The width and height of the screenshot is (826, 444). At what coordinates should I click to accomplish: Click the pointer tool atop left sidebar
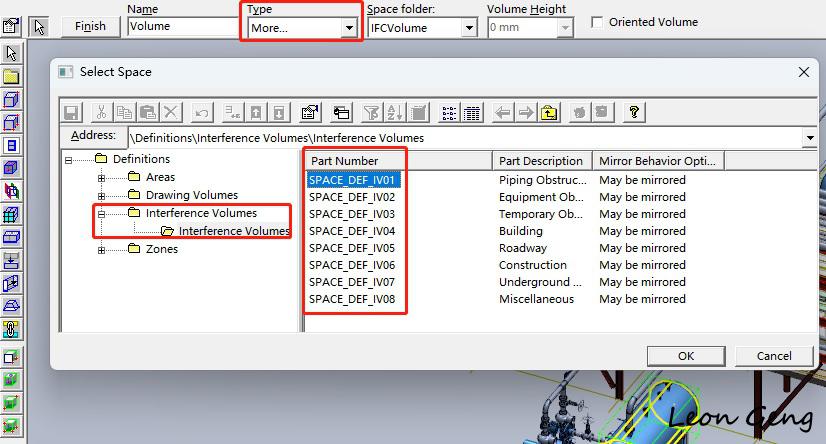pyautogui.click(x=11, y=53)
